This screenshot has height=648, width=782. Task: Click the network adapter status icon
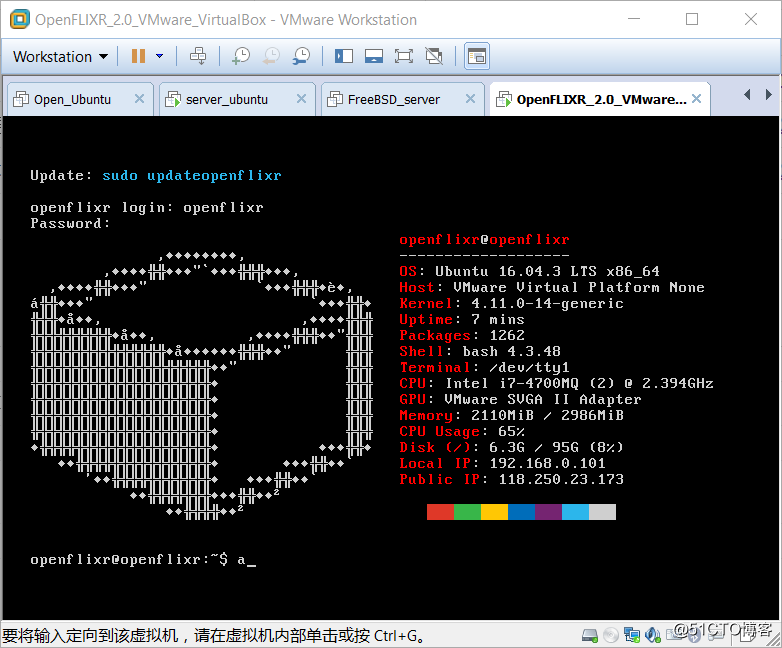point(632,635)
